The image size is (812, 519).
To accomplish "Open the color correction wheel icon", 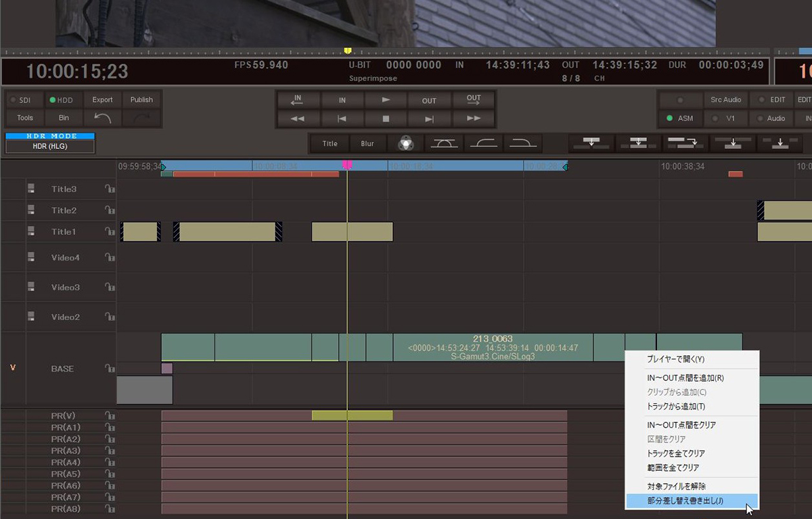I will pyautogui.click(x=405, y=143).
